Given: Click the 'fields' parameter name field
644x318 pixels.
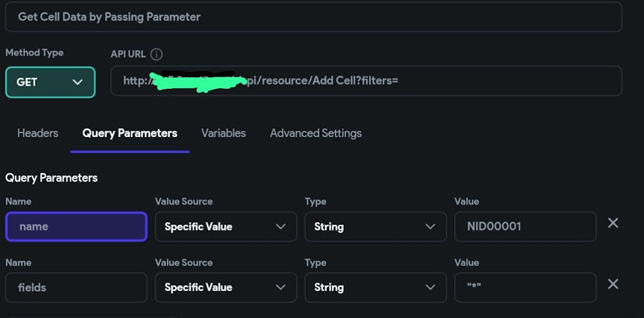Looking at the screenshot, I should click(x=76, y=287).
